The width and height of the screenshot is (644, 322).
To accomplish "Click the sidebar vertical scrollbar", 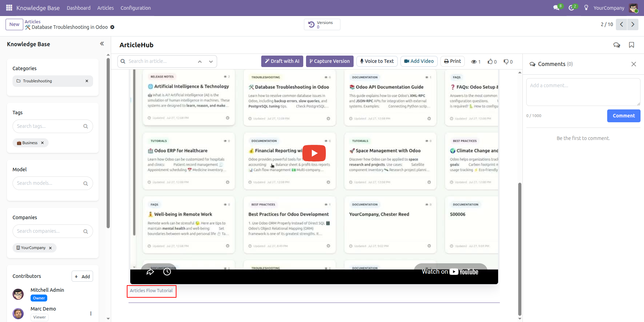I will coord(108,143).
